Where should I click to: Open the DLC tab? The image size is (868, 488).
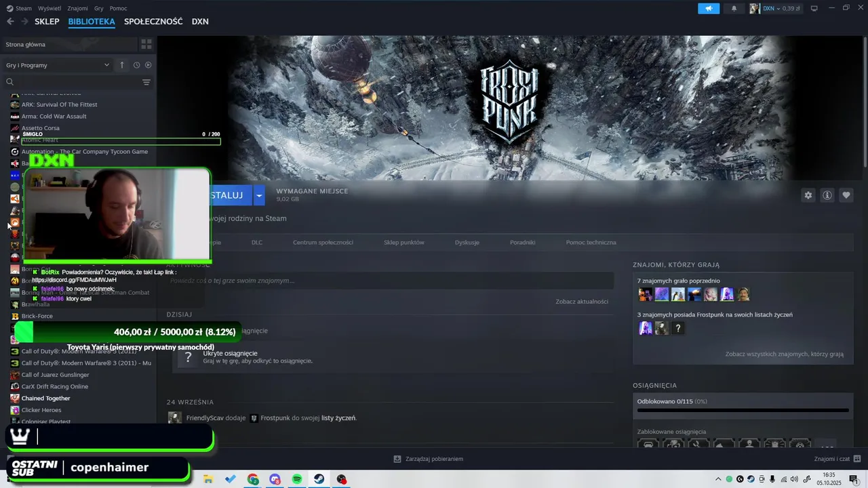pyautogui.click(x=257, y=242)
